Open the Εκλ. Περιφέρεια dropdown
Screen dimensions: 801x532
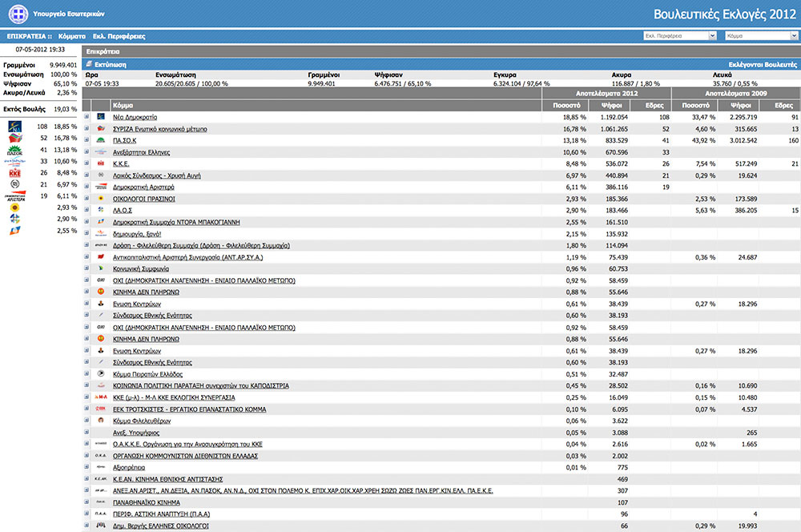click(x=679, y=36)
